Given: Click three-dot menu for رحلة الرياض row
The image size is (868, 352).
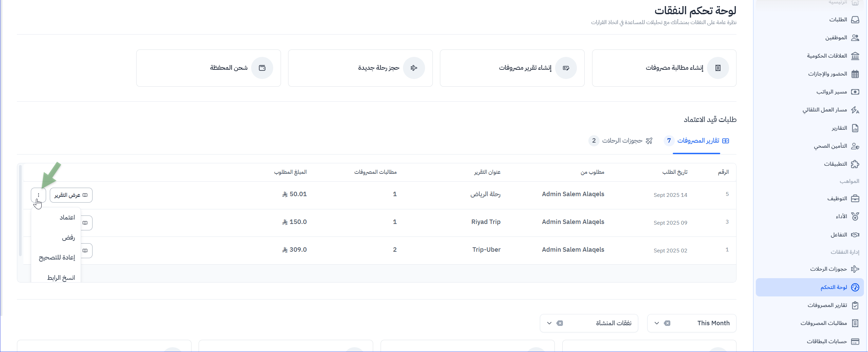Looking at the screenshot, I should pos(38,195).
